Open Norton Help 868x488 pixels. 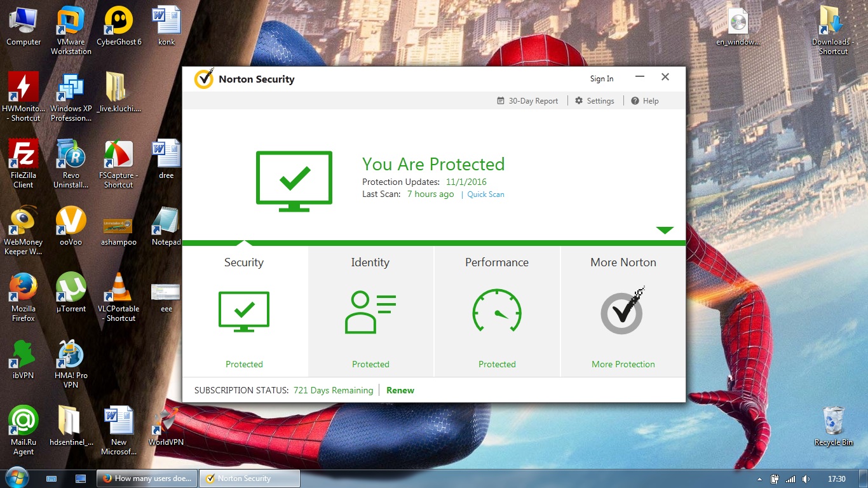point(645,101)
